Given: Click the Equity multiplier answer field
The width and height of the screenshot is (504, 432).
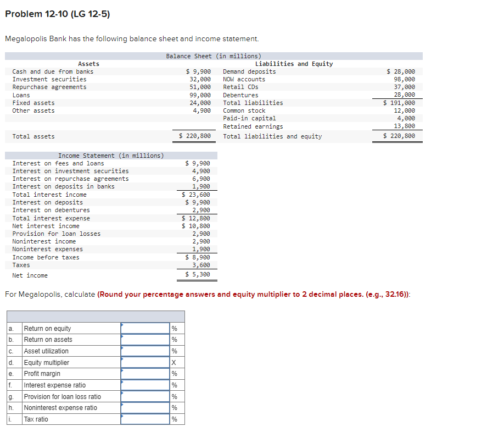Looking at the screenshot, I should pyautogui.click(x=145, y=362).
